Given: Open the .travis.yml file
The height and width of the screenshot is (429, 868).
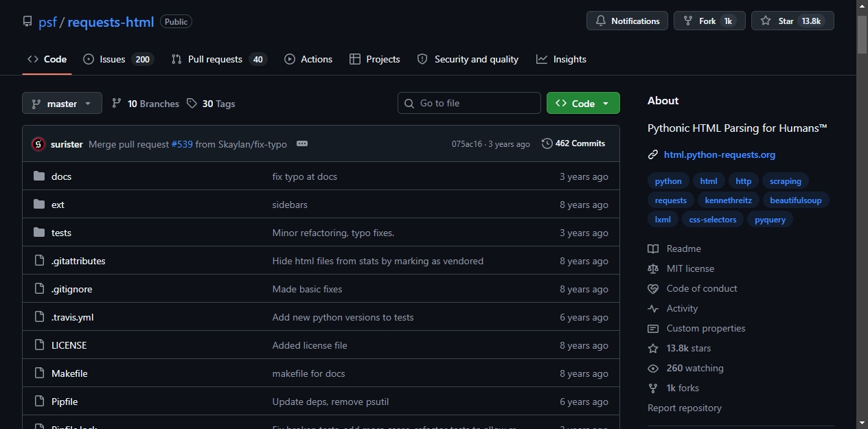Looking at the screenshot, I should tap(73, 317).
